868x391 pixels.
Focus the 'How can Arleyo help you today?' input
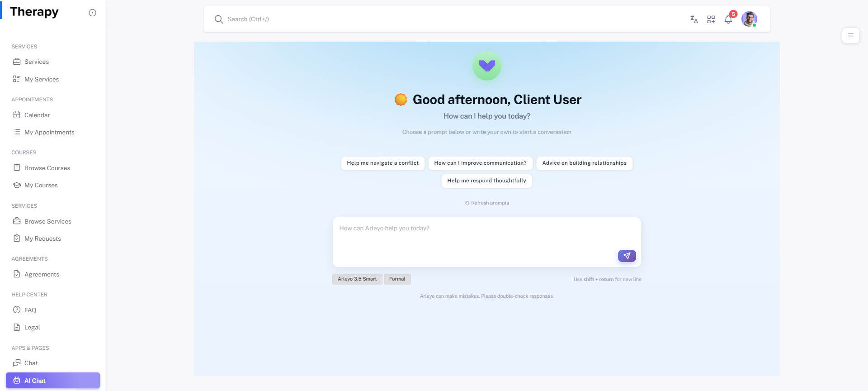487,242
